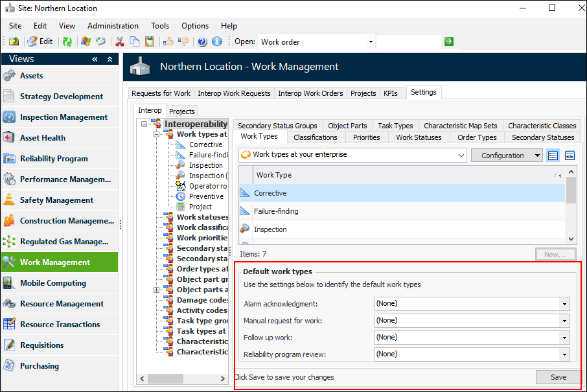Screen dimensions: 587x392
Task: Click the blue Help question mark icon
Action: tap(202, 41)
